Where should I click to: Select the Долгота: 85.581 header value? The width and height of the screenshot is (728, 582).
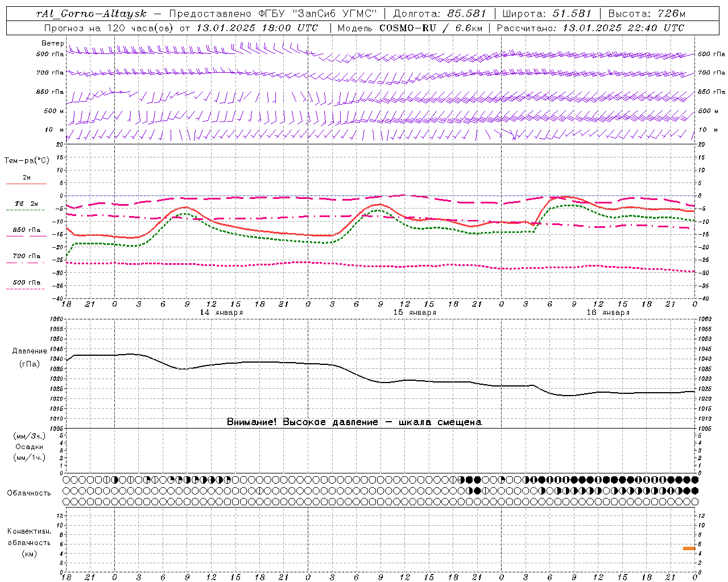click(x=441, y=14)
